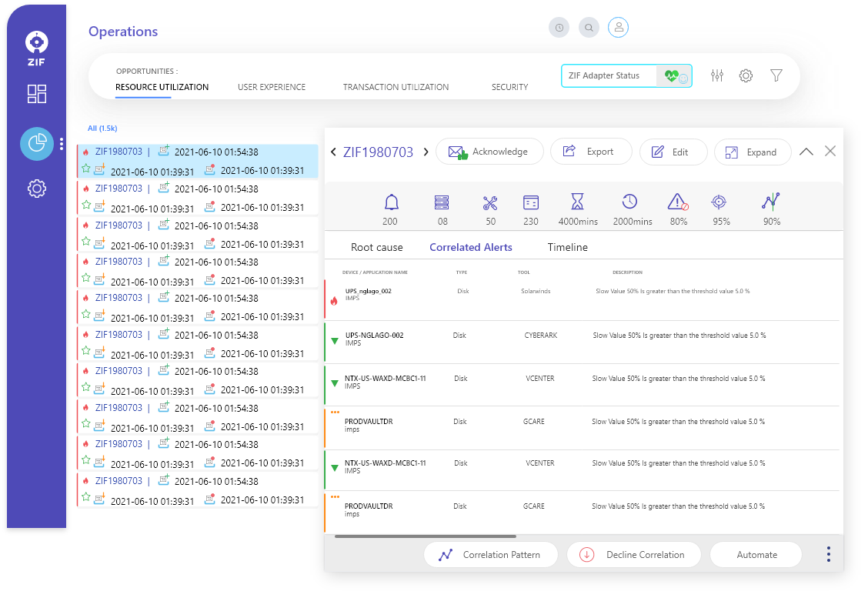
Task: Collapse the detail panel with up chevron
Action: 806,152
